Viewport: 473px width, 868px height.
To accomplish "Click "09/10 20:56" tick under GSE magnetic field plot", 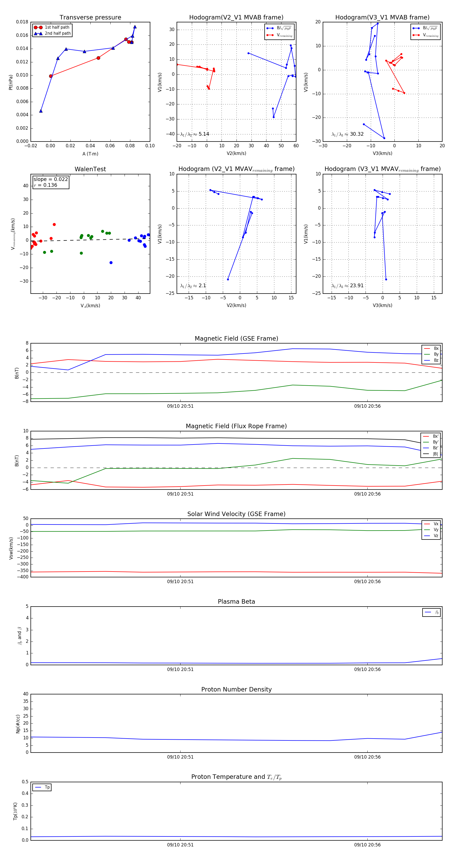I will pos(367,406).
